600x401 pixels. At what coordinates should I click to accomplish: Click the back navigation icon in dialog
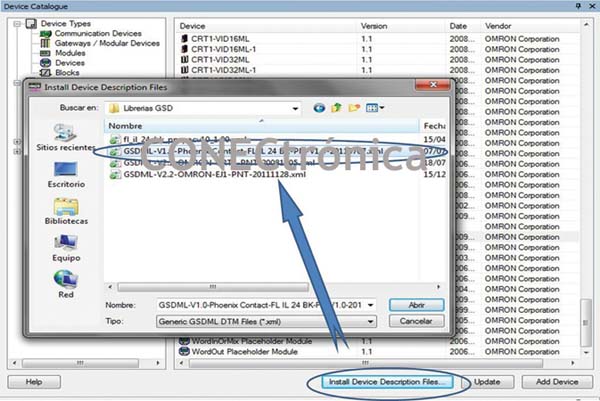coord(320,107)
